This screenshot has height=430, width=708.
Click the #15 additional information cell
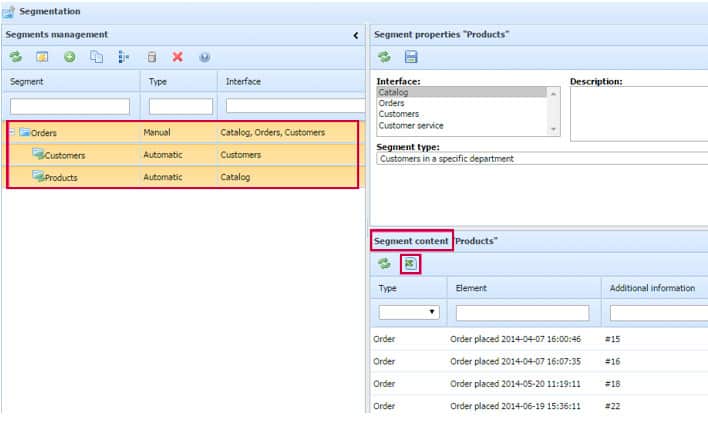click(612, 339)
